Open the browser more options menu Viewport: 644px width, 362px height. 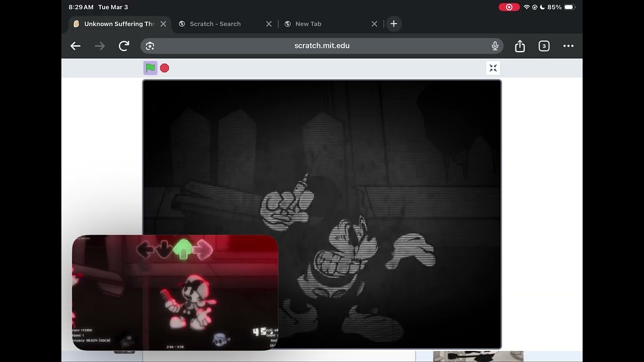(568, 46)
